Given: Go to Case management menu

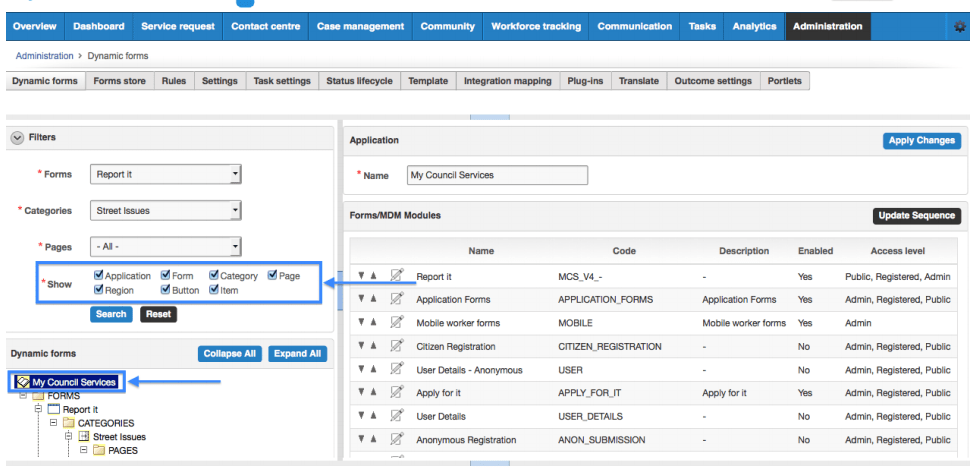Looking at the screenshot, I should [x=360, y=27].
